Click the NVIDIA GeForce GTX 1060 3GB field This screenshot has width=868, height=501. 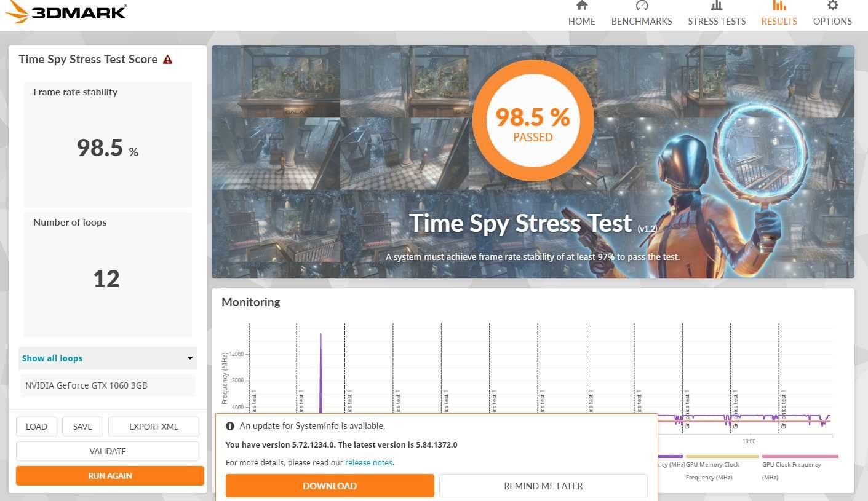(x=108, y=385)
